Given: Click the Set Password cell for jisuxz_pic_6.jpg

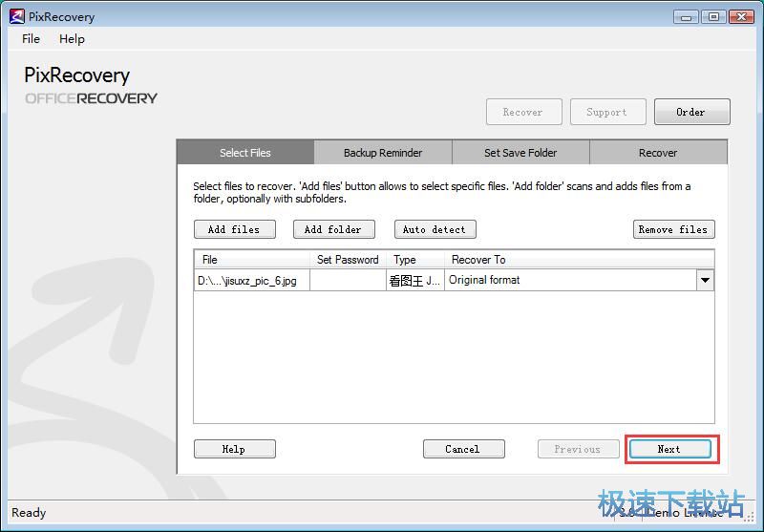Looking at the screenshot, I should pyautogui.click(x=348, y=281).
